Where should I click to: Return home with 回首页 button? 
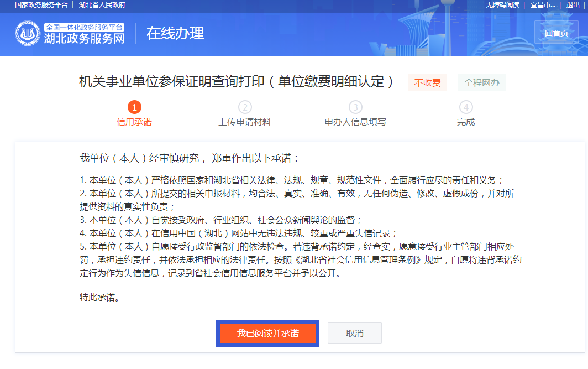pos(556,33)
